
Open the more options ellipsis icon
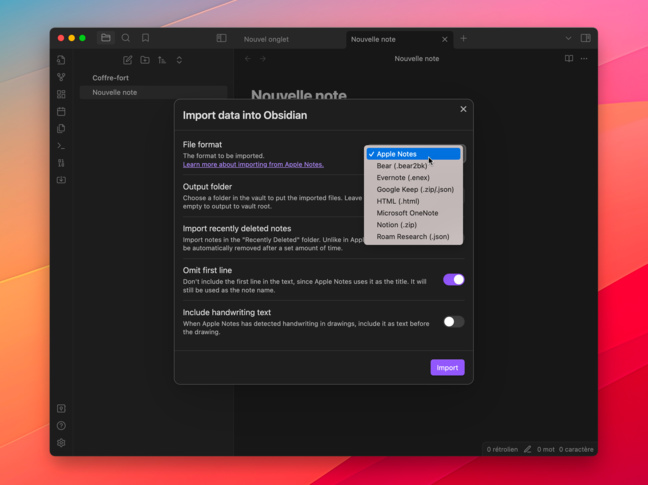point(584,59)
